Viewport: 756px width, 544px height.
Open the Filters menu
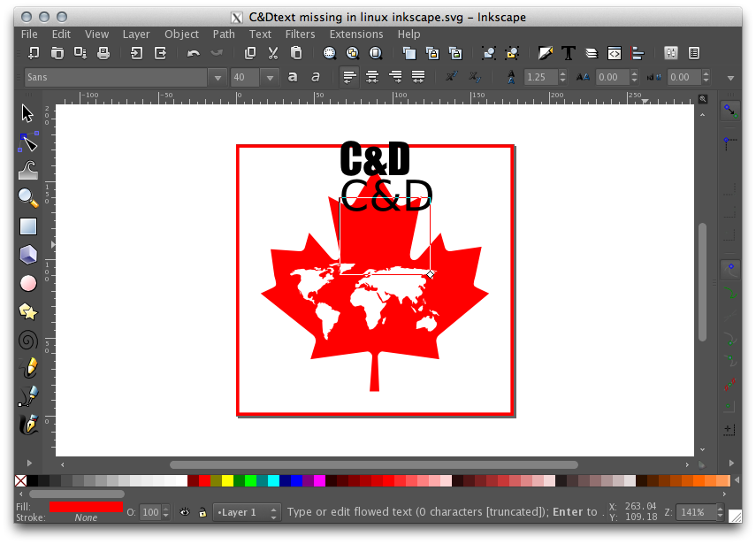(300, 34)
